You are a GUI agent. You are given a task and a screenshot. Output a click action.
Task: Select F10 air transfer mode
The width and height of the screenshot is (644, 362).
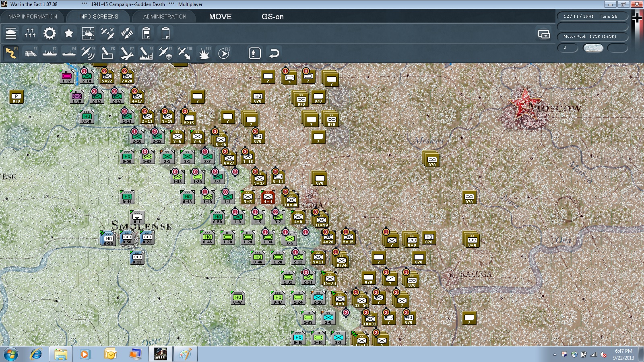185,53
